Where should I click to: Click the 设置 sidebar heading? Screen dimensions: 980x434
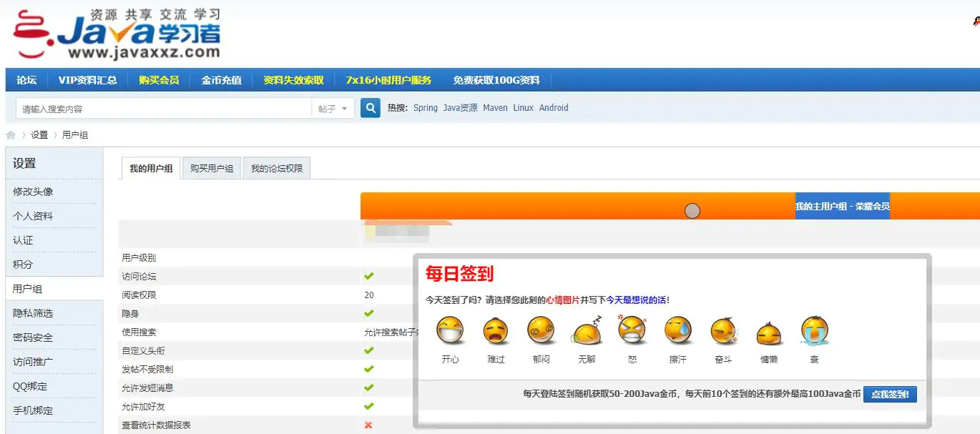pos(24,163)
